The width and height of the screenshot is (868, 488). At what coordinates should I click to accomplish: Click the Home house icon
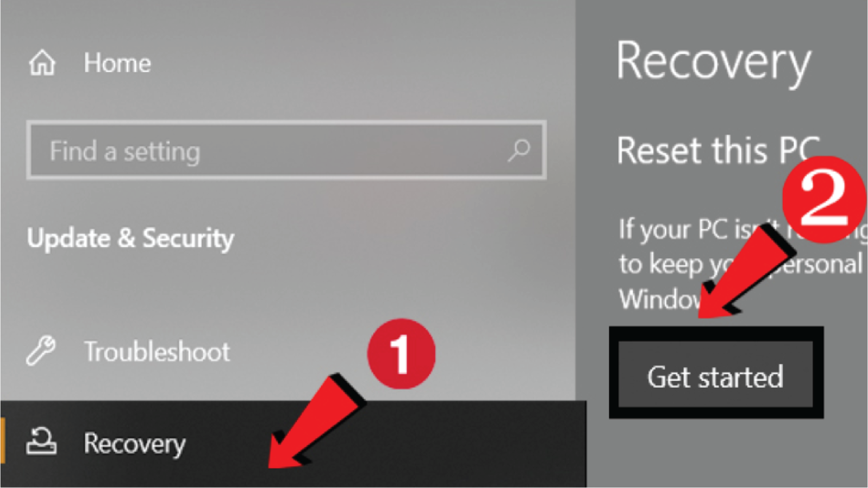tap(42, 63)
